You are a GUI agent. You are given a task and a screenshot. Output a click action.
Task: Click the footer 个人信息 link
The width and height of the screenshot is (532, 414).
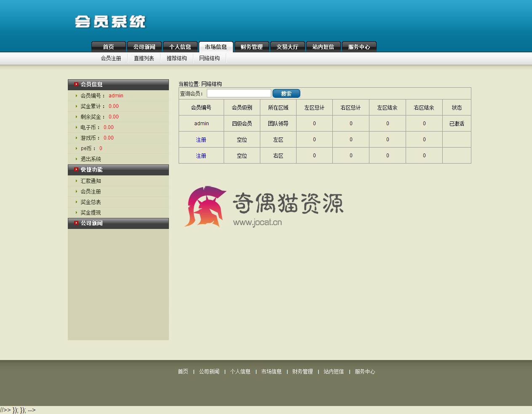point(241,371)
